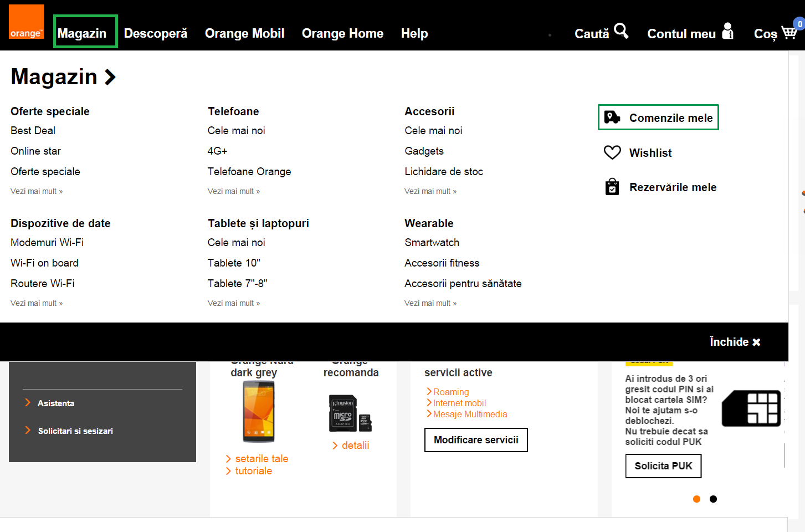Click the arrow before Internet mobil
Image resolution: width=805 pixels, height=532 pixels.
(429, 403)
